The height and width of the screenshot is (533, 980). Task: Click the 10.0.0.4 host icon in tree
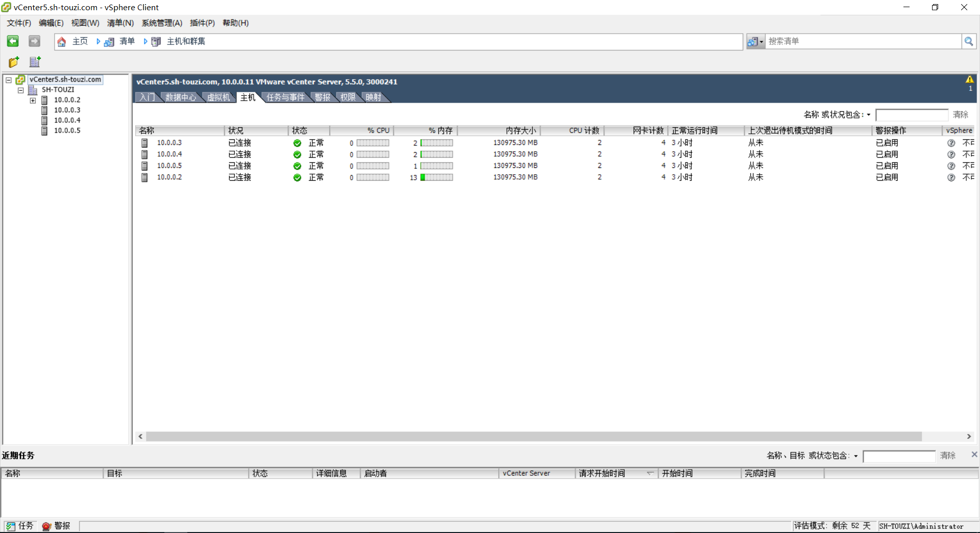(x=44, y=120)
